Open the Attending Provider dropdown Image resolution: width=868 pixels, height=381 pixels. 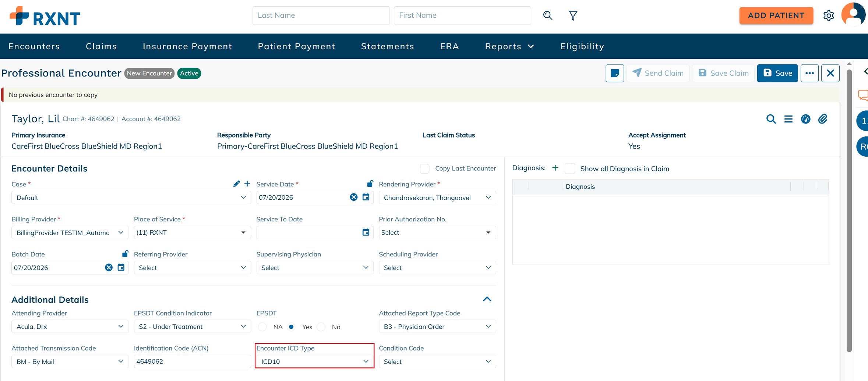(70, 327)
